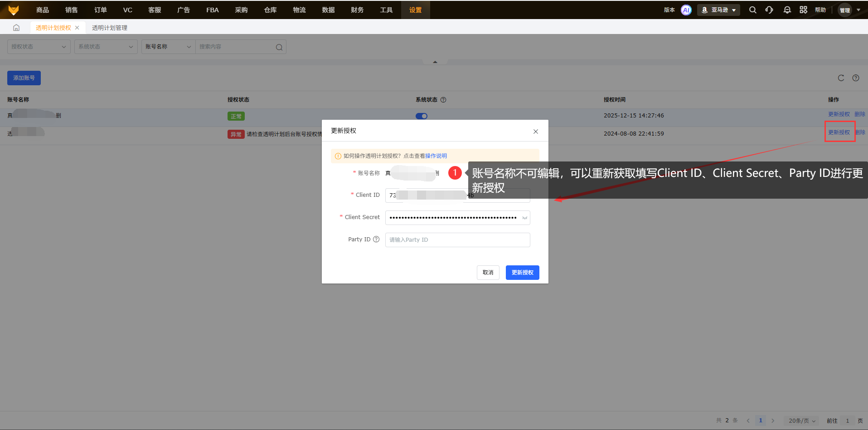868x430 pixels.
Task: Go to previous page arrow
Action: click(x=748, y=421)
